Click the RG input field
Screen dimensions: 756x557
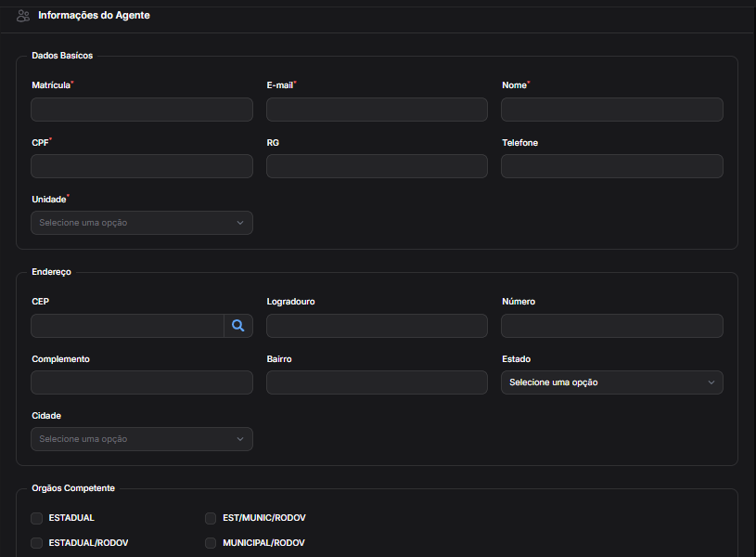[x=377, y=166]
